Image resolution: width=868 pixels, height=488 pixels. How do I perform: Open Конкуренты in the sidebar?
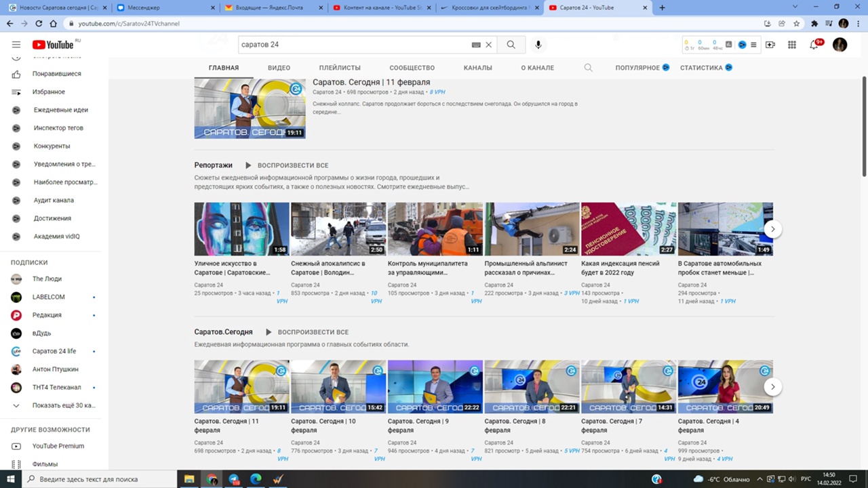[51, 146]
